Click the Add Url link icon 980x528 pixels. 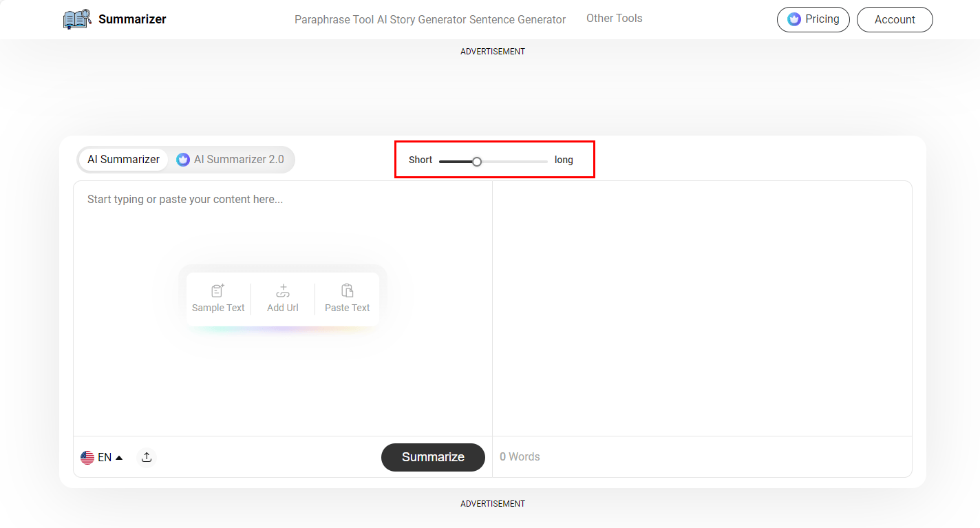283,291
